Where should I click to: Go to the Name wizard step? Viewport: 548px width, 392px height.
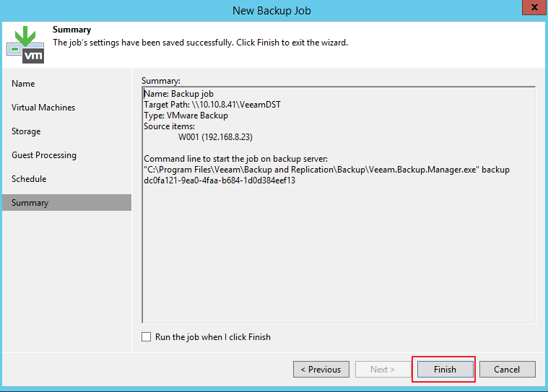(23, 84)
